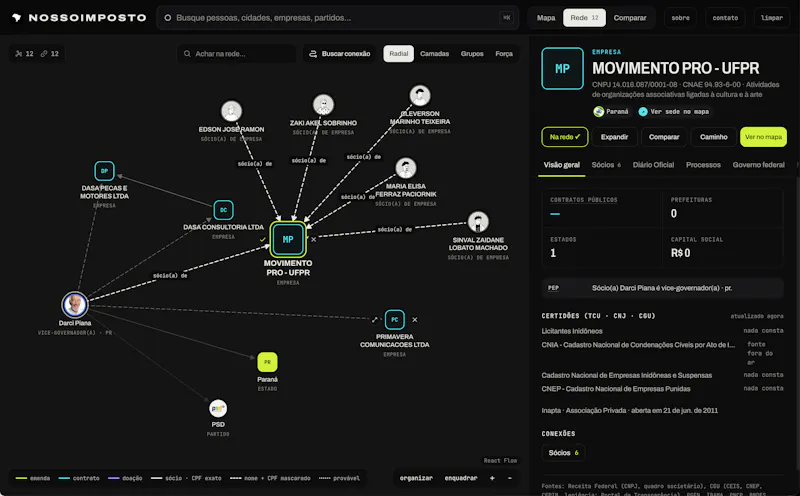
Task: Remove the Movimento Pro-UFPR node with its X
Action: click(313, 239)
